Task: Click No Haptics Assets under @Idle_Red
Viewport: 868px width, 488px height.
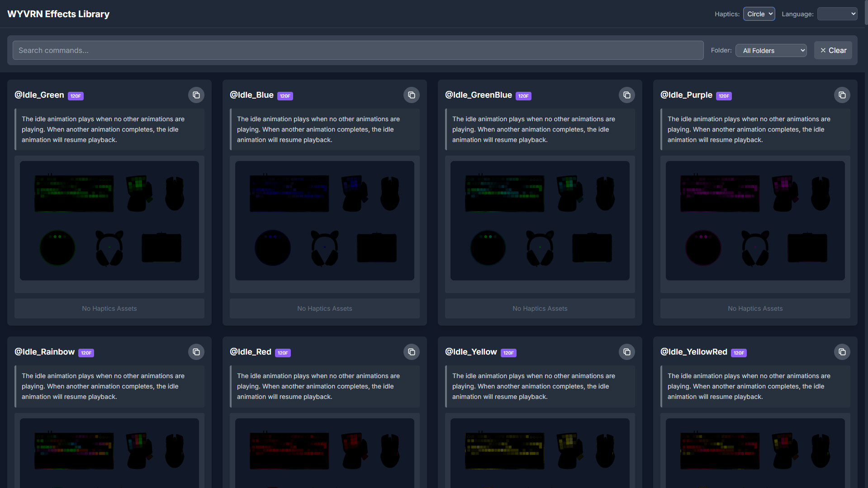Action: pos(324,484)
